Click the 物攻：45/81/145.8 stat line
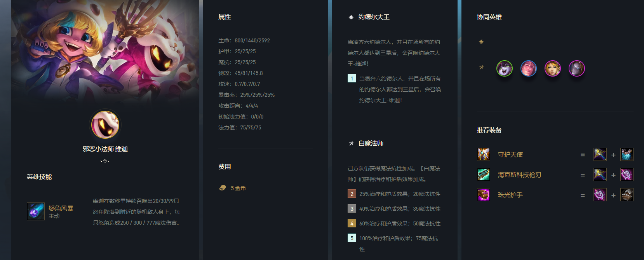Image resolution: width=644 pixels, height=260 pixels. tap(240, 73)
